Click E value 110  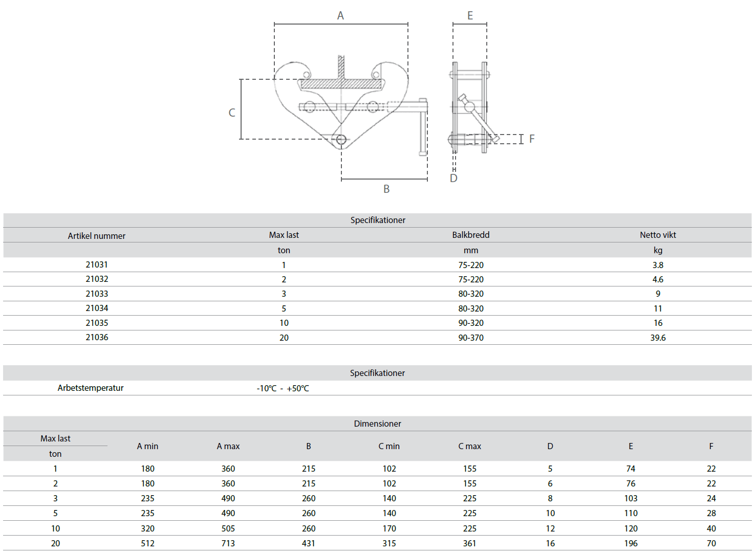[x=631, y=513]
